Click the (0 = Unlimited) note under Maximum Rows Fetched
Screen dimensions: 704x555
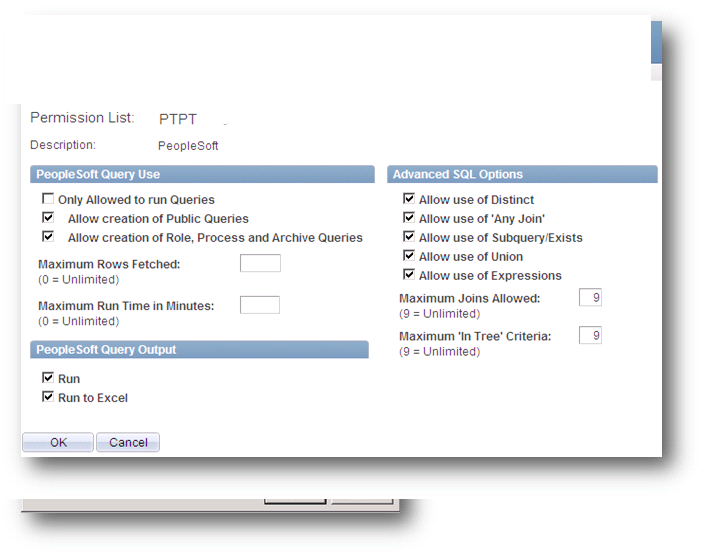79,280
